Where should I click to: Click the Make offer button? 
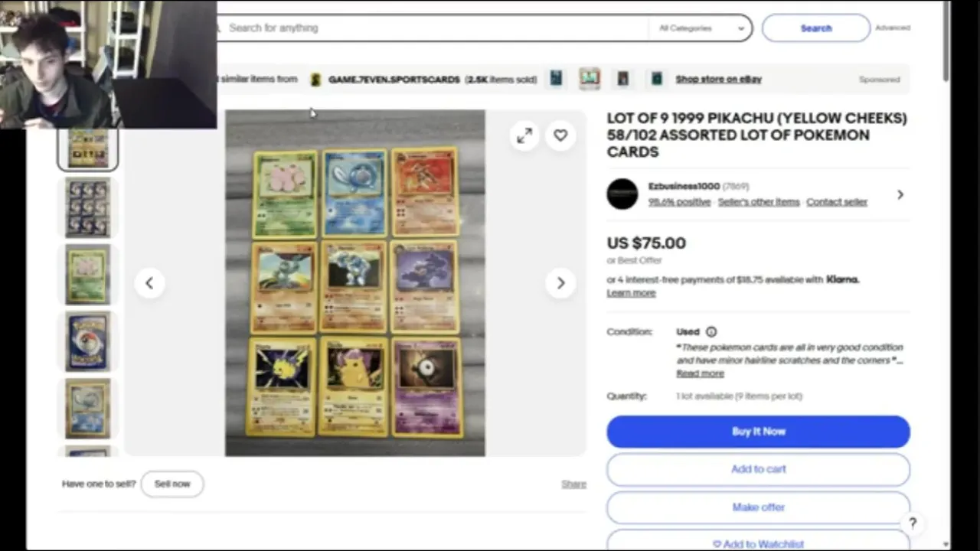(759, 507)
